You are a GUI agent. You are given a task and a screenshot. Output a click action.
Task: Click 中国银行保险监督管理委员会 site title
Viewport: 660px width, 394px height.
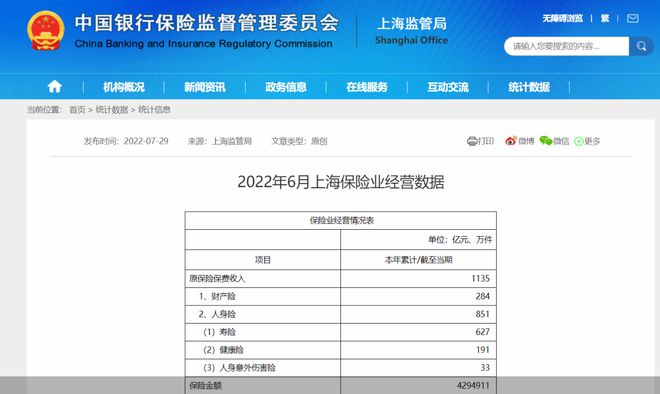[207, 23]
